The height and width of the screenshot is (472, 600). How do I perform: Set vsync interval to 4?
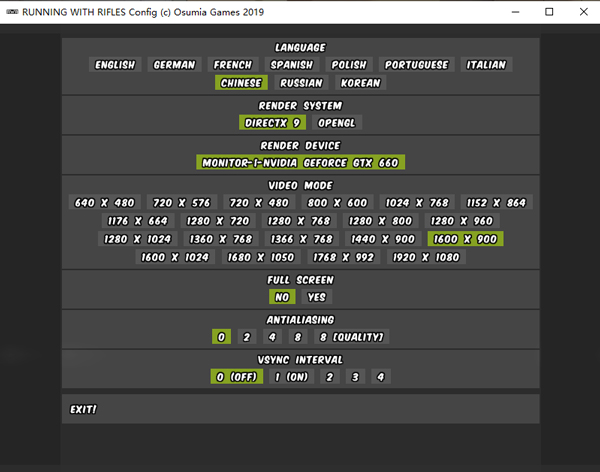pos(379,377)
